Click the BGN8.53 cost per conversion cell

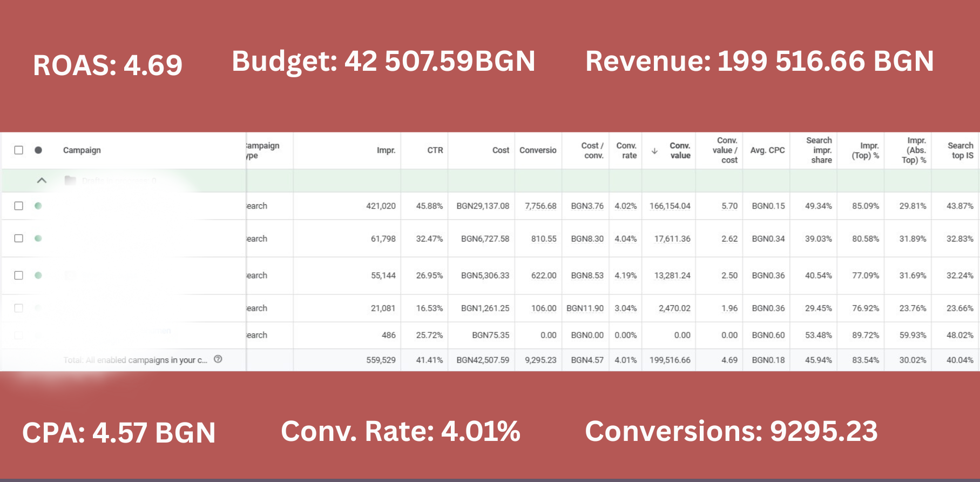pyautogui.click(x=587, y=275)
